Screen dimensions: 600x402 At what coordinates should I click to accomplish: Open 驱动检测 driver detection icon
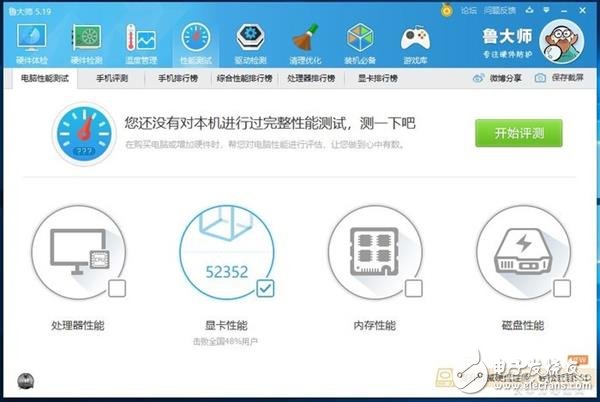point(250,38)
